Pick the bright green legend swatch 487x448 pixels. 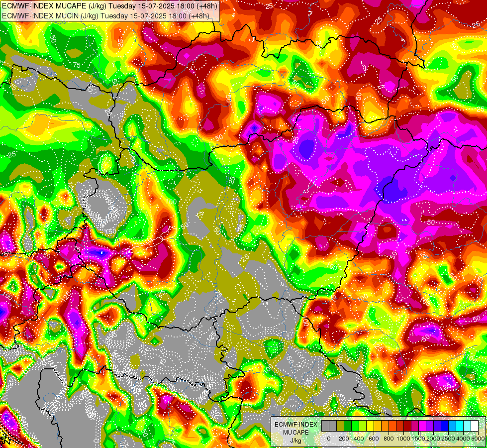coord(355,426)
